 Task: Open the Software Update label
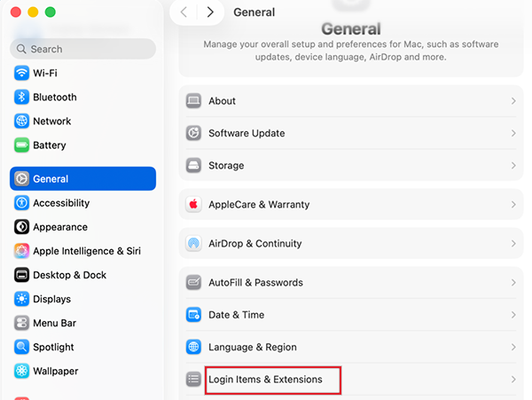click(246, 133)
